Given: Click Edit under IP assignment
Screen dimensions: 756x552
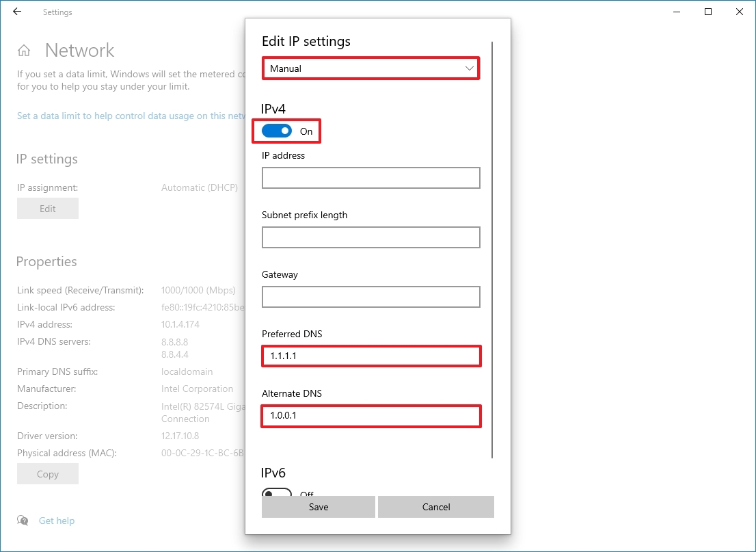Looking at the screenshot, I should coord(47,208).
